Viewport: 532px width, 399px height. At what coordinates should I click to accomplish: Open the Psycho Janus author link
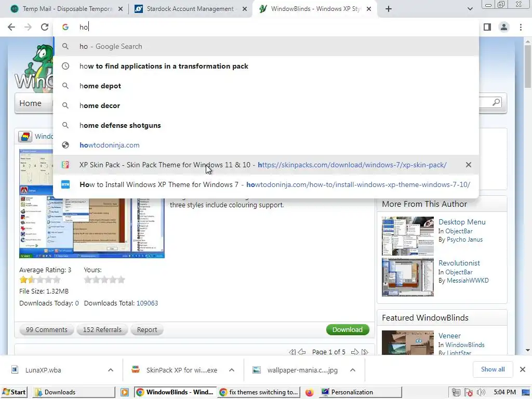click(x=464, y=240)
